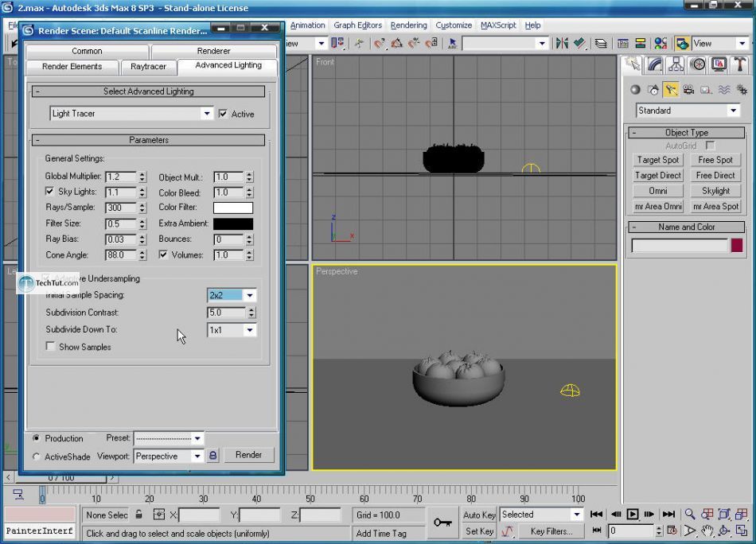Lock viewport in Render Scene dialog
This screenshot has height=544, width=756.
[212, 456]
